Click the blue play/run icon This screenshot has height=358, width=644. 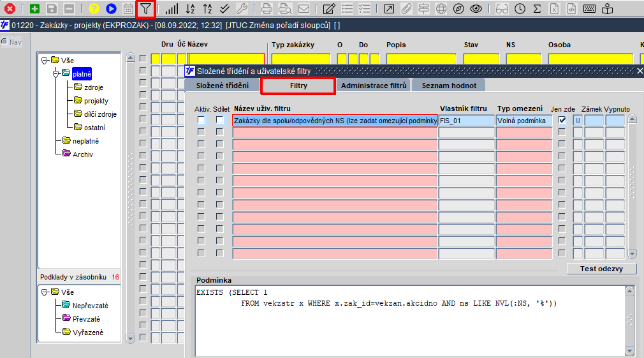111,9
